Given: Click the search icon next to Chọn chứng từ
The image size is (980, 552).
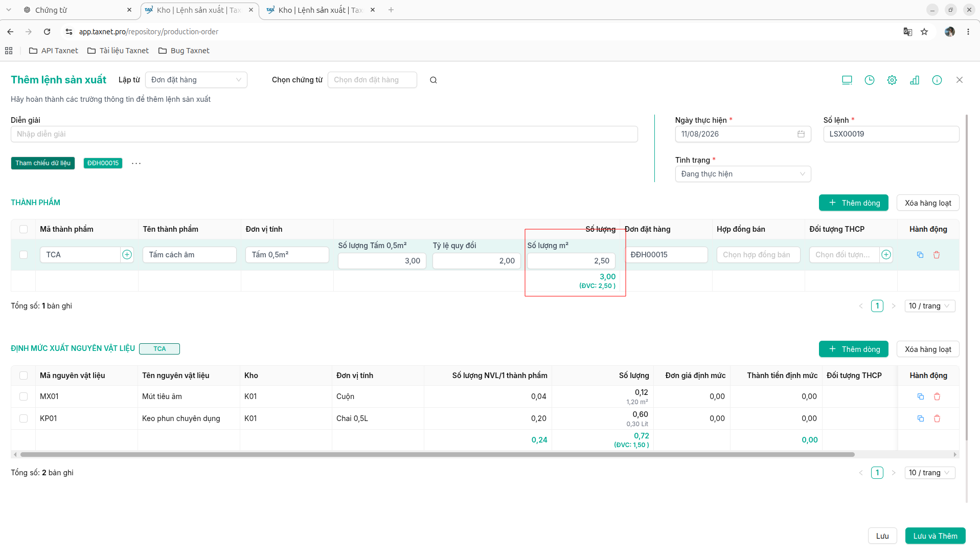Looking at the screenshot, I should click(433, 80).
